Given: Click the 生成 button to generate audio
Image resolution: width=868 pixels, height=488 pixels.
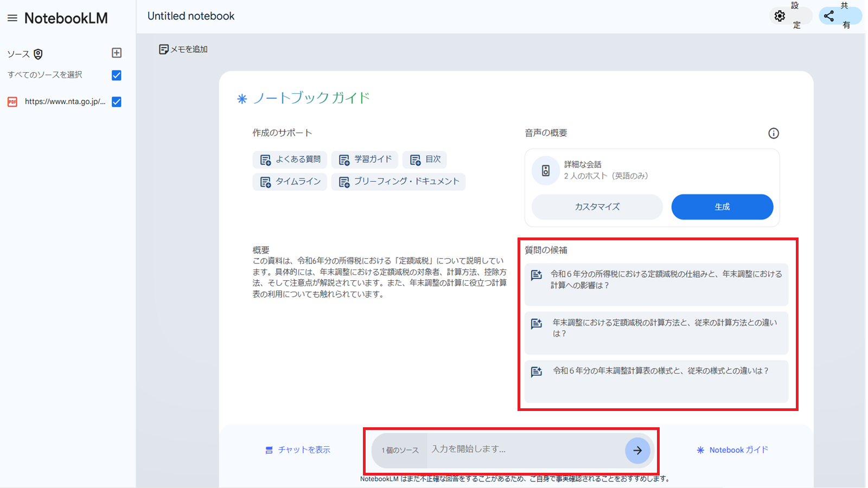Looking at the screenshot, I should click(x=722, y=207).
